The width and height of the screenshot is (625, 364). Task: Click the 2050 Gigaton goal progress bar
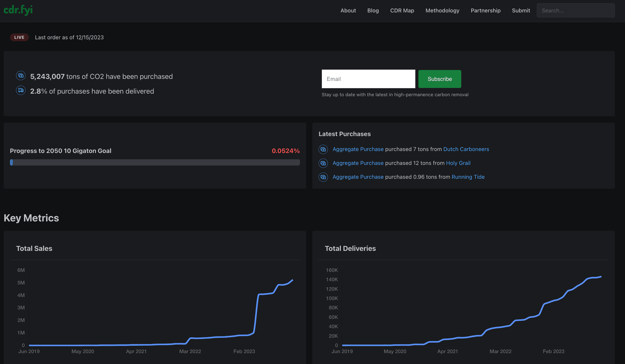tap(155, 162)
